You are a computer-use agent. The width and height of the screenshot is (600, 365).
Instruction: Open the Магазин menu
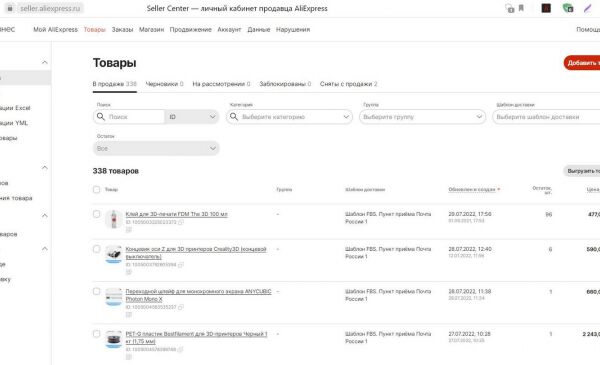click(x=152, y=29)
